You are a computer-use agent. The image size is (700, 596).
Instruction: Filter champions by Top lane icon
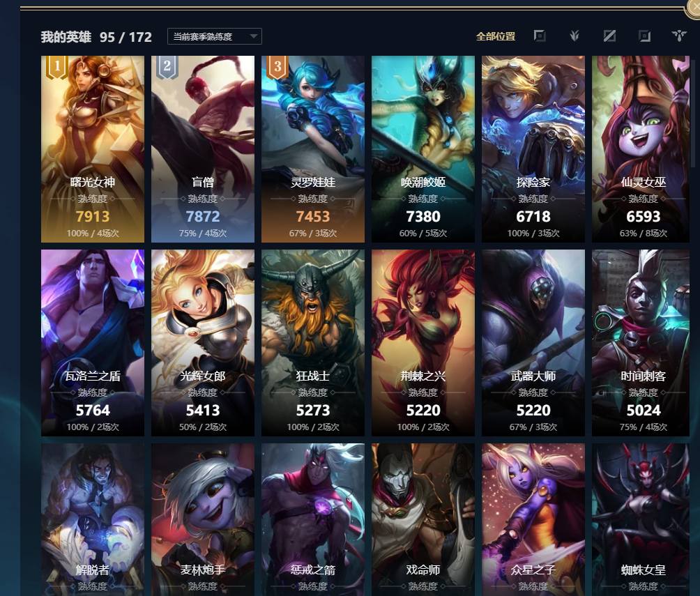click(x=539, y=36)
